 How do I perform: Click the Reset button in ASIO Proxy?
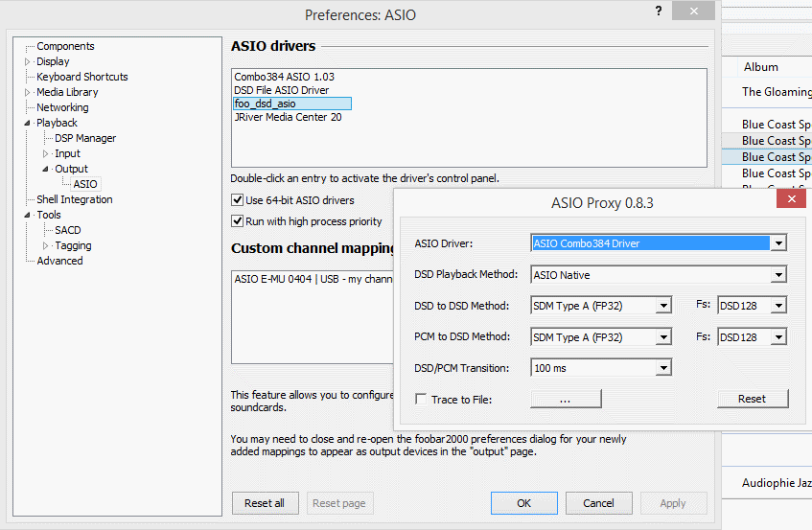[x=753, y=399]
